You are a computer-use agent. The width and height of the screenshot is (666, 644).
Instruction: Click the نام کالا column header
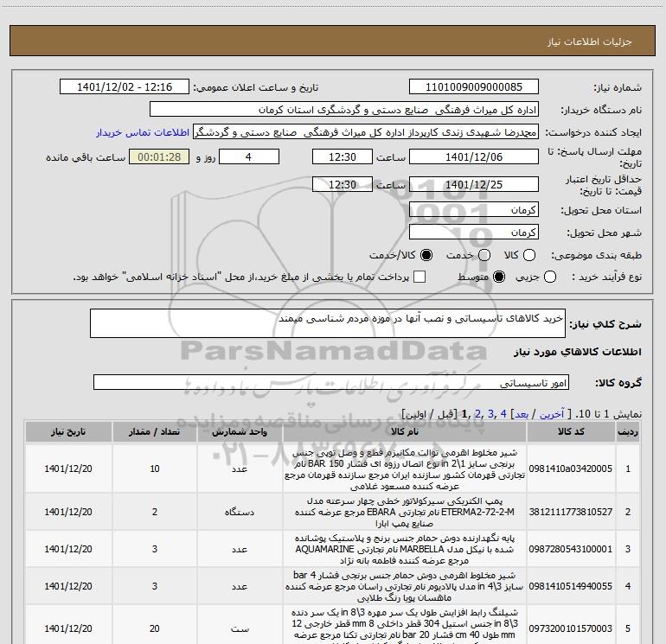(405, 431)
